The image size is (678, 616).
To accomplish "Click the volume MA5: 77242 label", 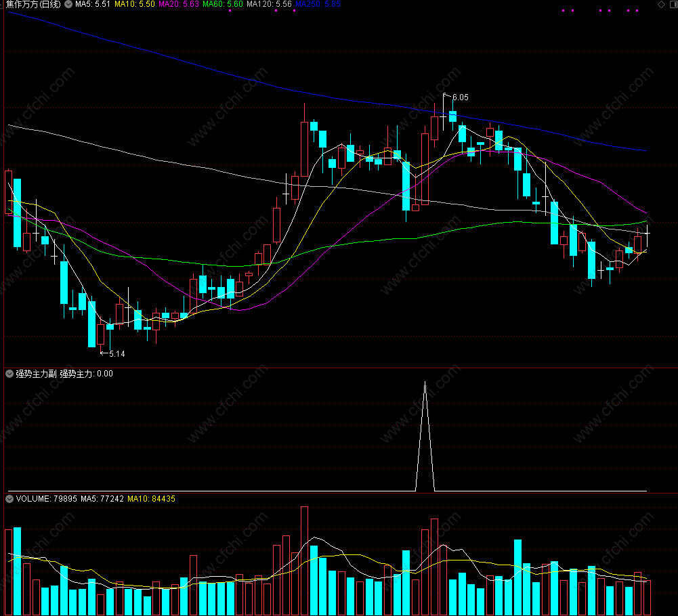I will point(102,498).
